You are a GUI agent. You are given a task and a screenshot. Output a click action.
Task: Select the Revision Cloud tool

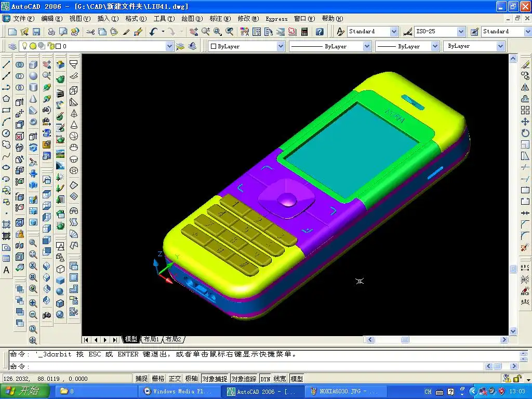point(6,145)
